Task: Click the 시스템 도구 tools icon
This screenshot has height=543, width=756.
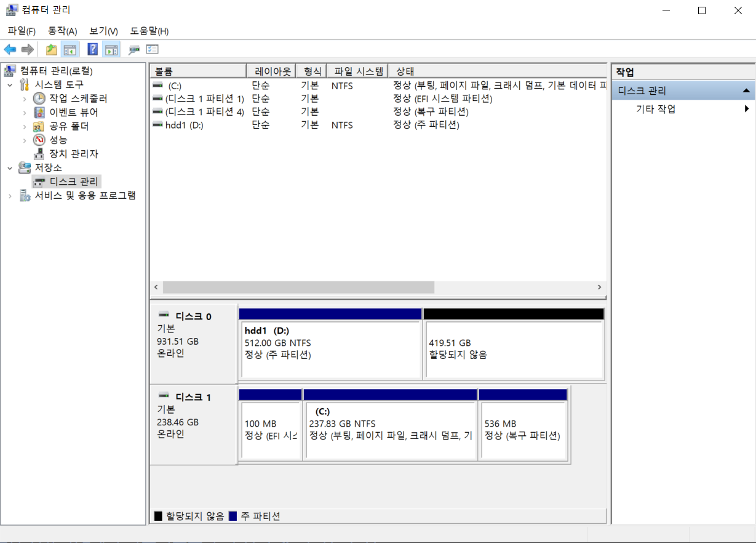Action: [25, 84]
